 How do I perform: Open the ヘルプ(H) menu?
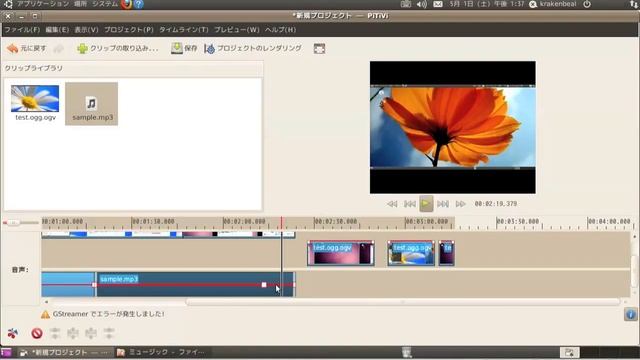click(x=280, y=30)
